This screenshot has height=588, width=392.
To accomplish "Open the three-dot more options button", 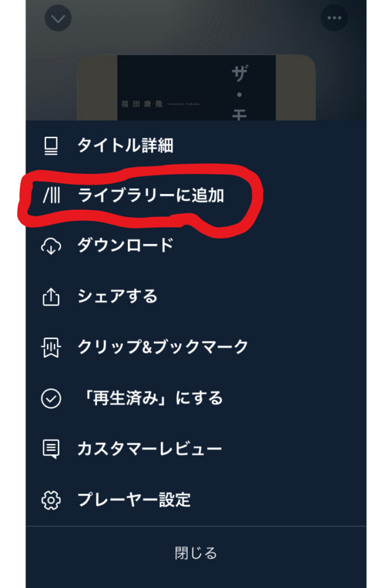I will point(334,18).
